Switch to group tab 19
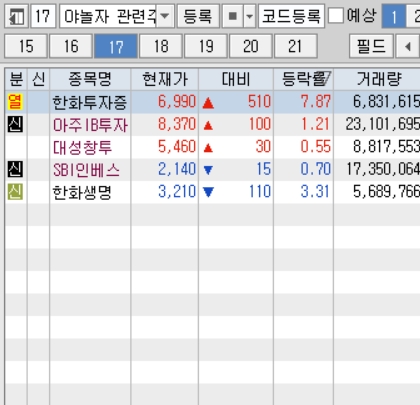The image size is (420, 405). [x=206, y=46]
